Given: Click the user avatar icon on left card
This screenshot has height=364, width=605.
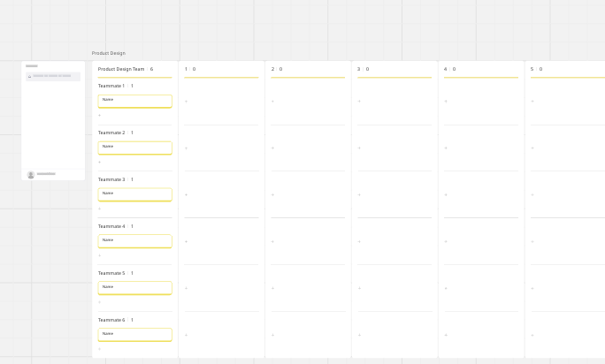Looking at the screenshot, I should (31, 175).
